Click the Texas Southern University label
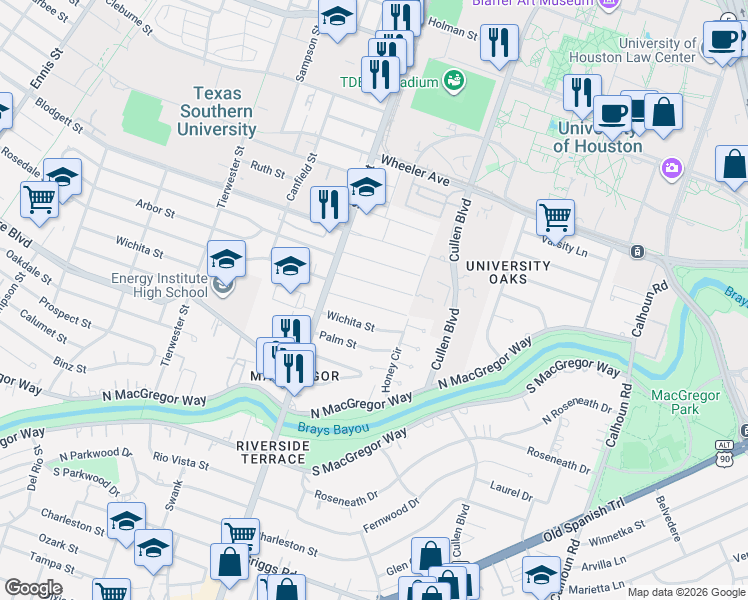748x600 pixels. point(217,111)
